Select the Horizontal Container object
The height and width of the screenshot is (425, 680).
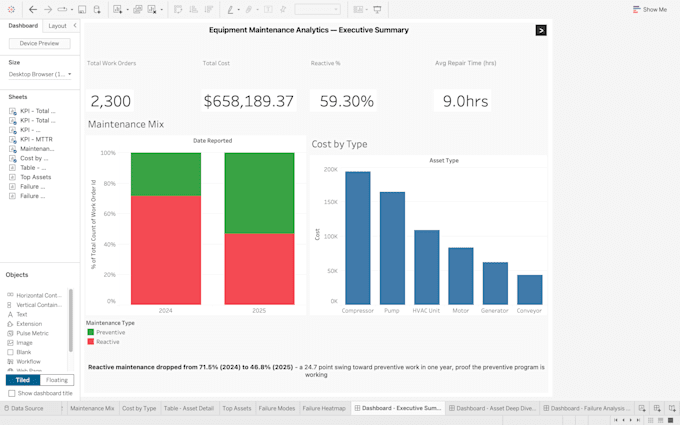34,295
